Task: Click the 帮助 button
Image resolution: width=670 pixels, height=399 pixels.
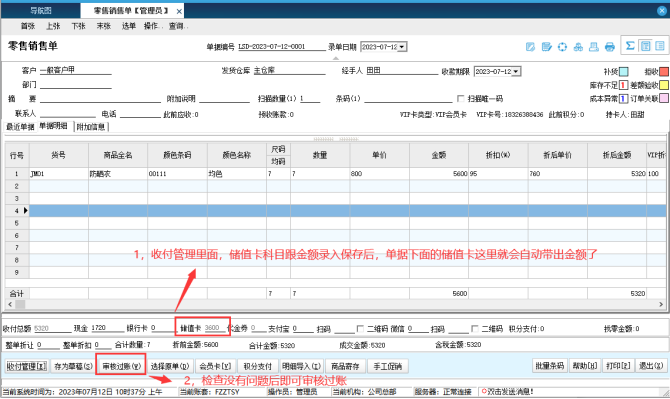Action: pos(585,366)
